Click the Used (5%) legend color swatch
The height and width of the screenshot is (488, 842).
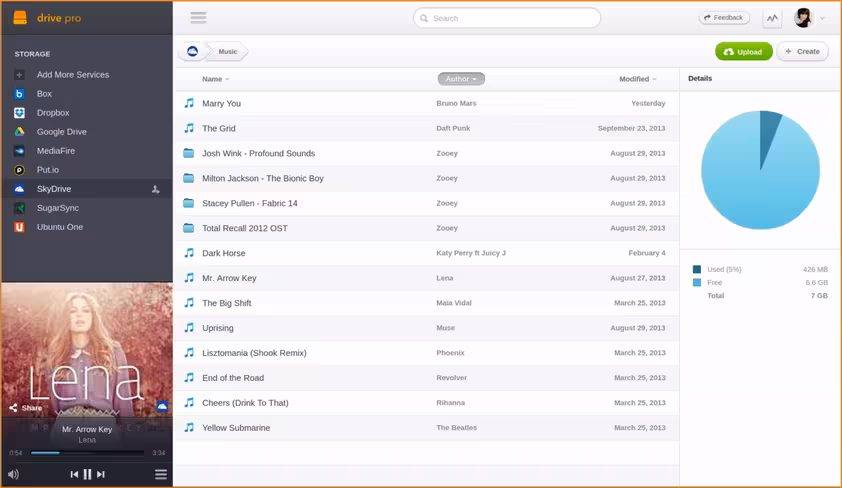697,270
